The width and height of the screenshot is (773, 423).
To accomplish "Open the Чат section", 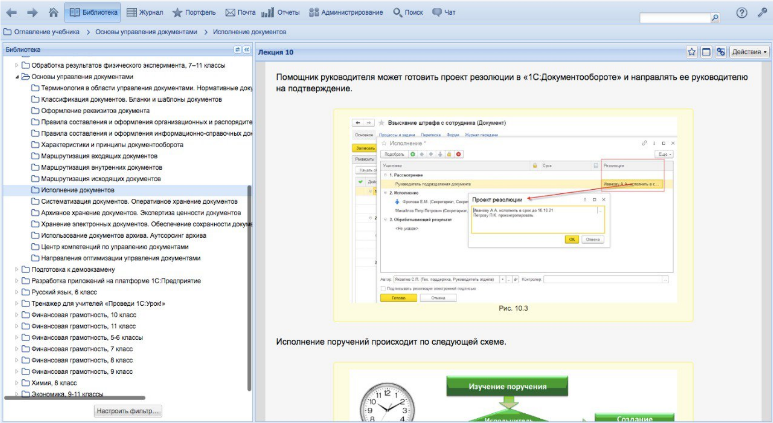I will pos(443,12).
